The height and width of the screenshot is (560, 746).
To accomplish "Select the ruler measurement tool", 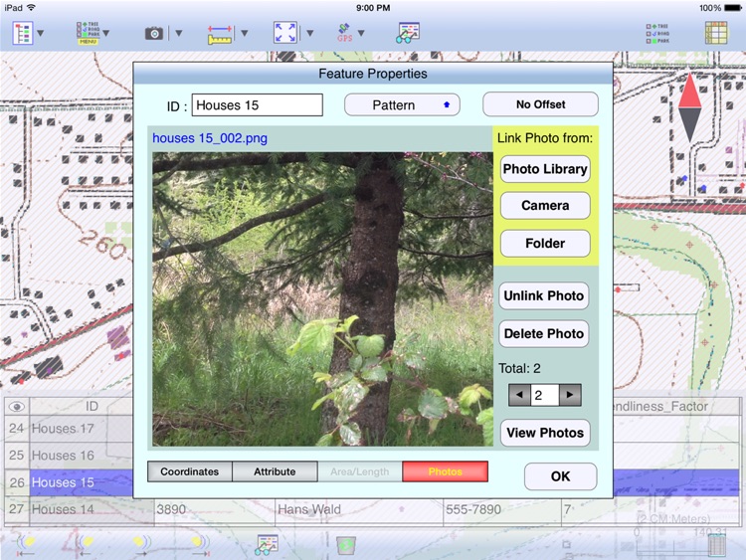I will 220,34.
